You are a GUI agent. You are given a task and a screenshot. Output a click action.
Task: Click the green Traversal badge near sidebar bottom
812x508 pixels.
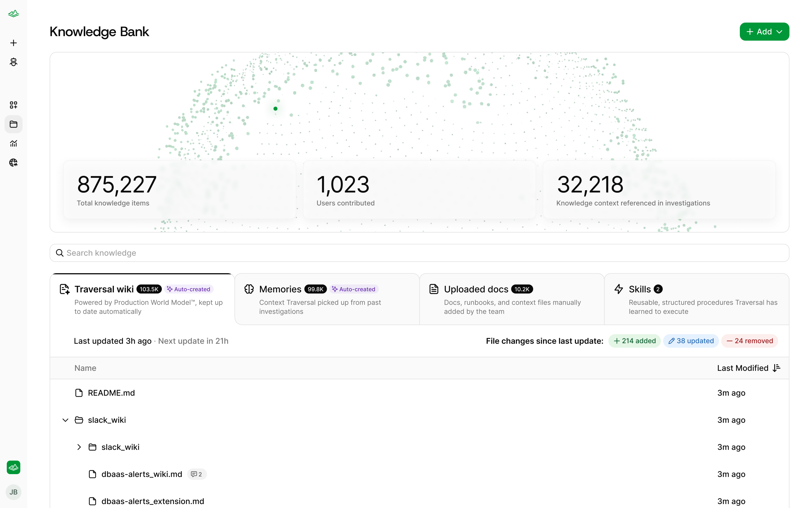14,467
